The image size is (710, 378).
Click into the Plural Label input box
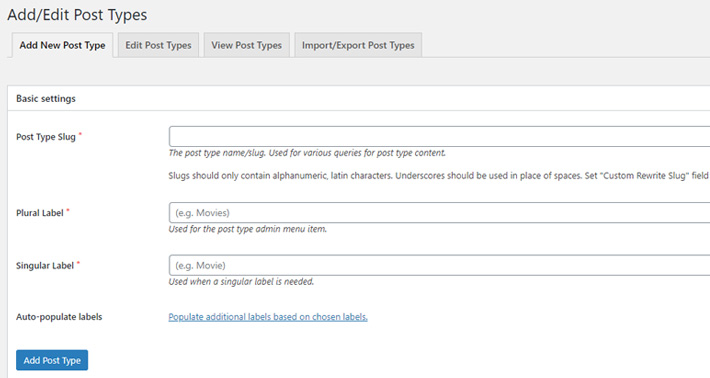tap(439, 212)
